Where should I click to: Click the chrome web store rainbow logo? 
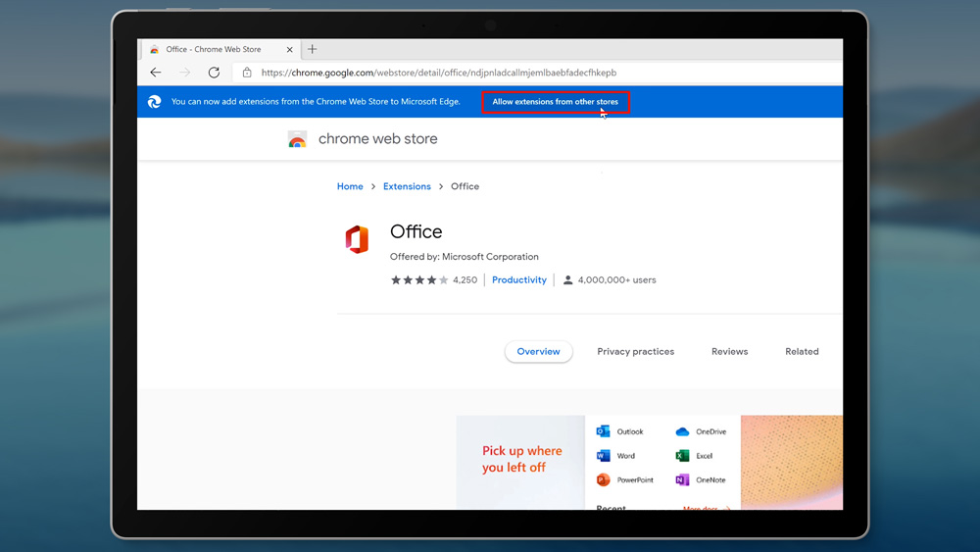click(298, 139)
